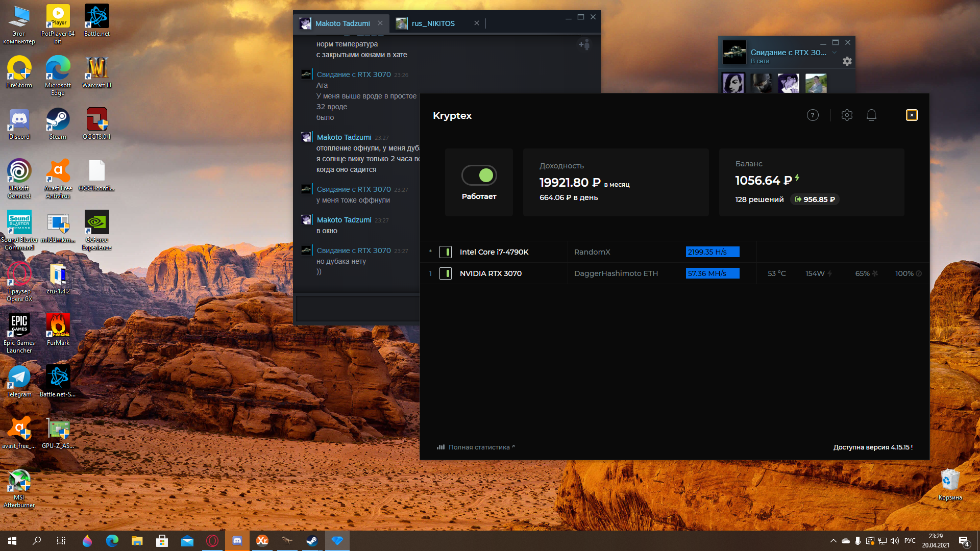Toggle Intel Core i7-4790K mining switch
Screen dimensions: 980x551
point(446,252)
